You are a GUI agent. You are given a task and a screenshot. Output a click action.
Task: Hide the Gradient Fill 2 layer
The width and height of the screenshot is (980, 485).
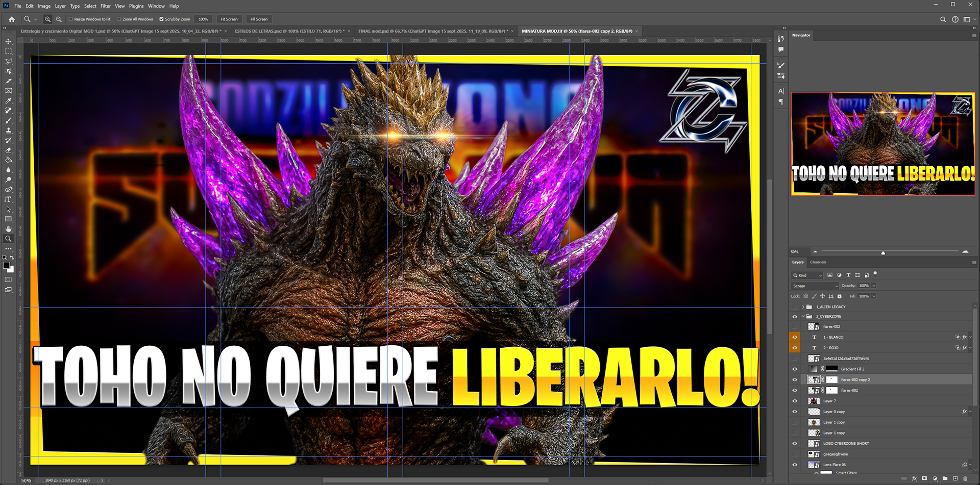point(794,369)
